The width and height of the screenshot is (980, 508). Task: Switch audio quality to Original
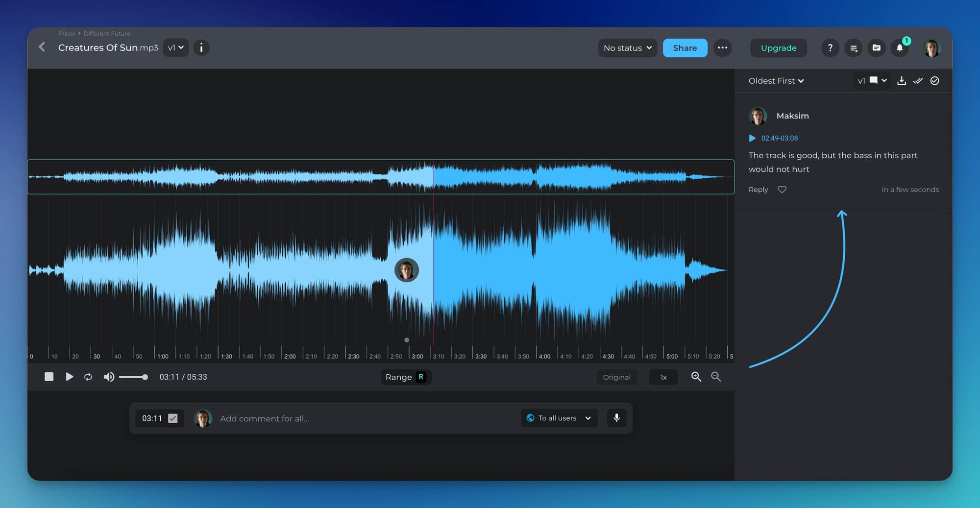616,377
